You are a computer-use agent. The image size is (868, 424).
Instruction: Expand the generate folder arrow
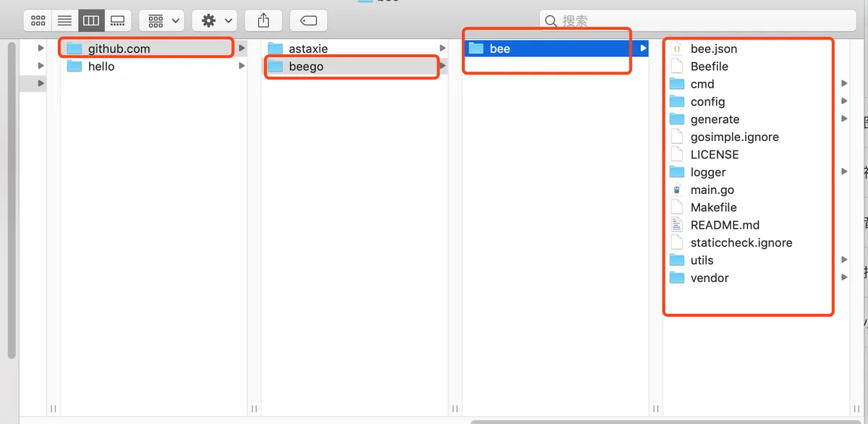click(844, 119)
